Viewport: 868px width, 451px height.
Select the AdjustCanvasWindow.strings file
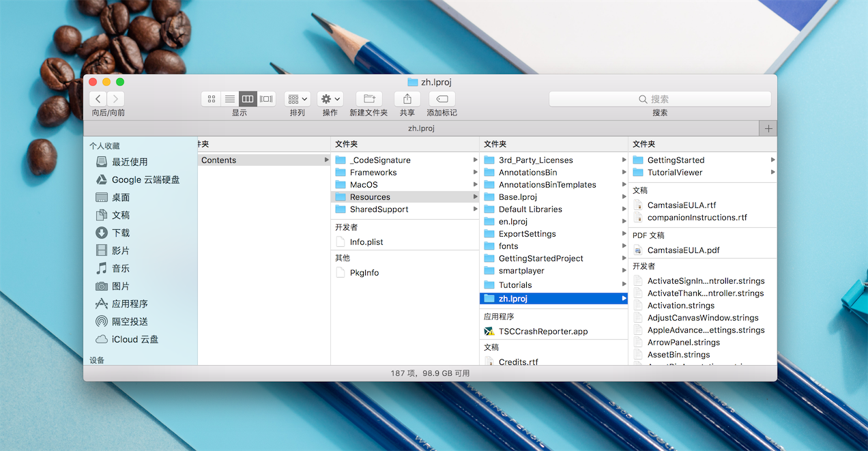(x=702, y=318)
